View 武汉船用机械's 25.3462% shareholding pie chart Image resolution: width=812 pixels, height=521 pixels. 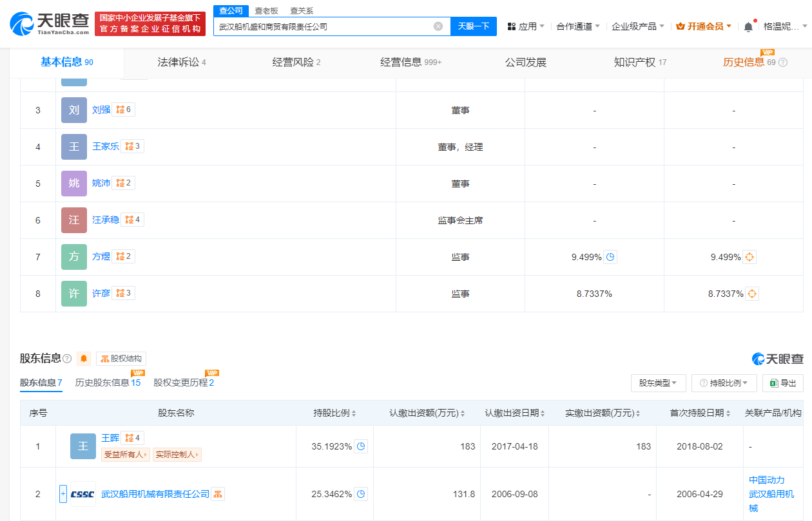tap(362, 494)
